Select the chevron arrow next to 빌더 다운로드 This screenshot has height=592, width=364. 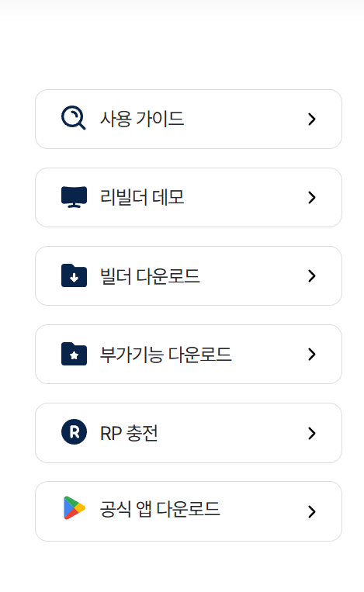pyautogui.click(x=312, y=276)
